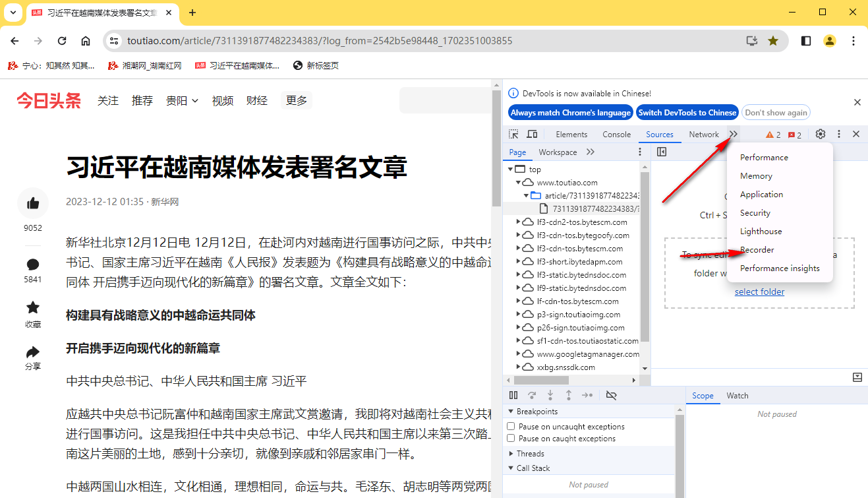
Task: Open article comments icon
Action: click(33, 265)
